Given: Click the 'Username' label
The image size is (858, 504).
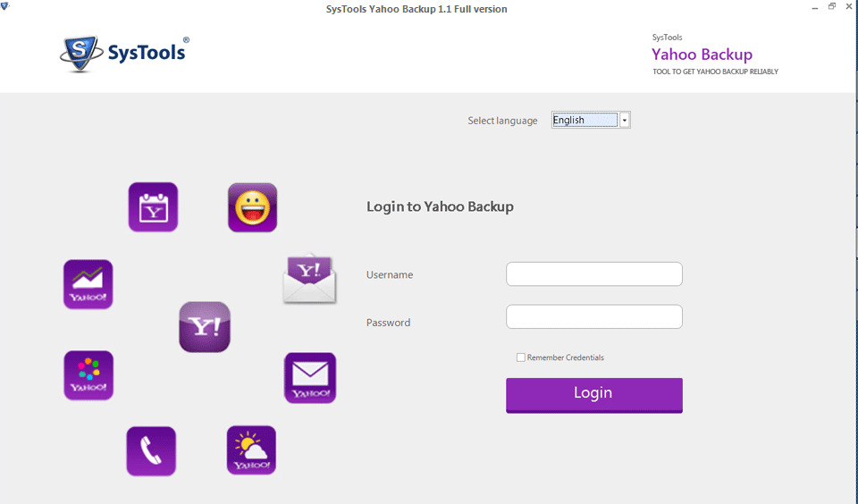Looking at the screenshot, I should point(390,274).
